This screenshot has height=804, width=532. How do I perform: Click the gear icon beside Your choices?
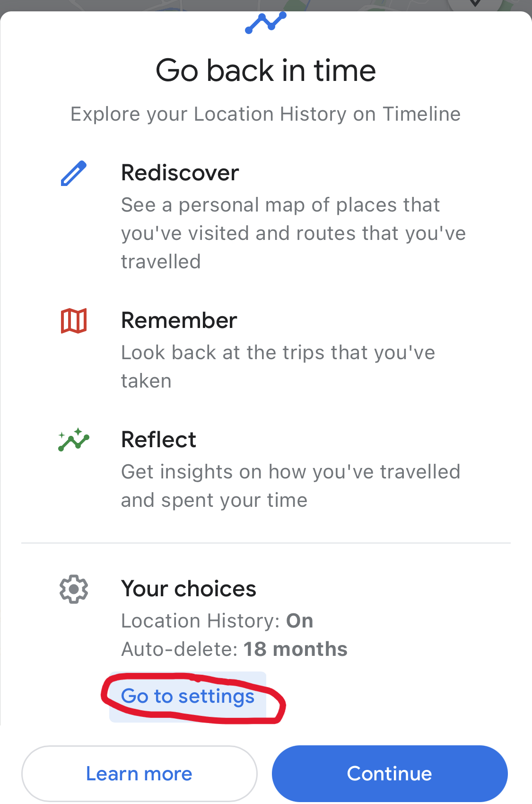(74, 589)
